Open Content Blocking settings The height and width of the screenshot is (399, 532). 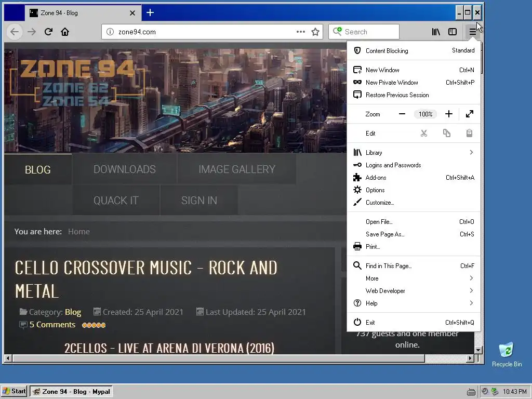(414, 50)
